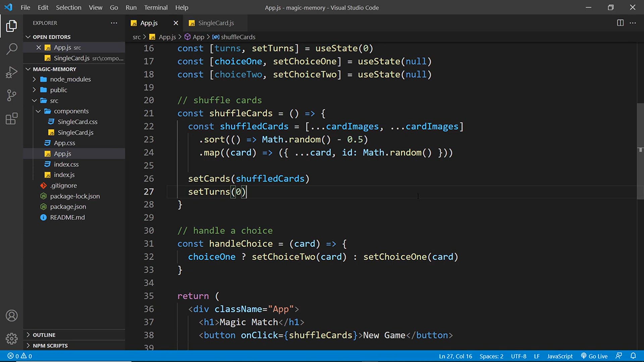
Task: Open SingleCard.css file
Action: click(74, 122)
